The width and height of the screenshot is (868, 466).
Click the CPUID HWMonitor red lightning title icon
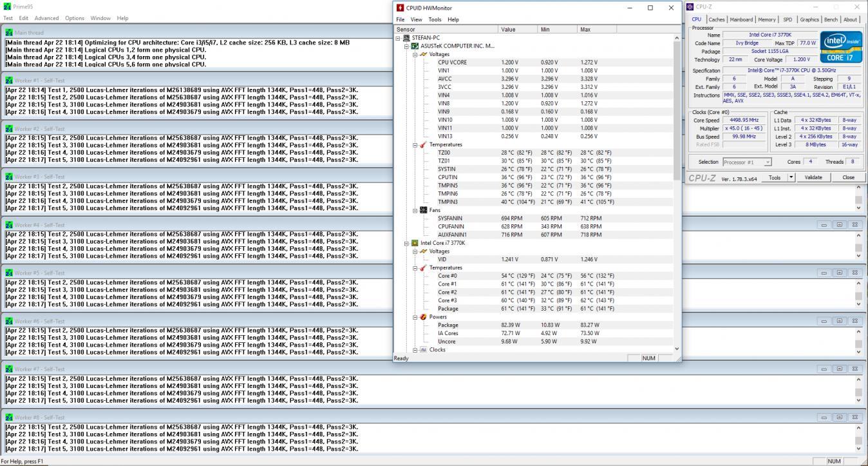401,8
